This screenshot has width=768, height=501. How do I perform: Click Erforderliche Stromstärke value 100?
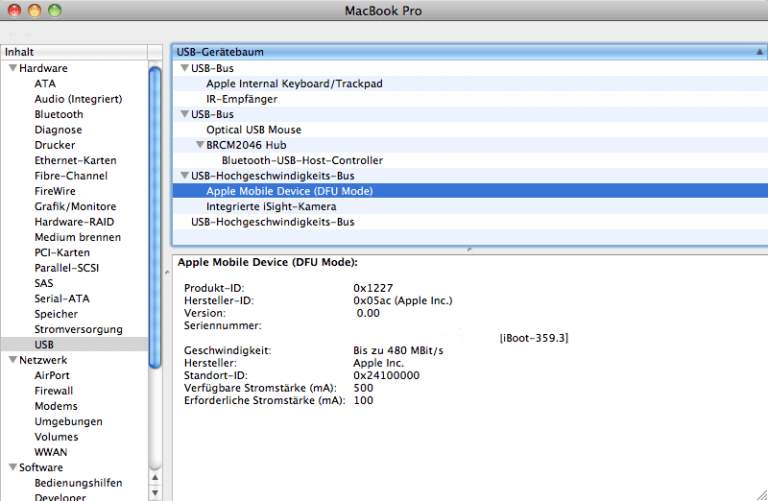pos(363,401)
